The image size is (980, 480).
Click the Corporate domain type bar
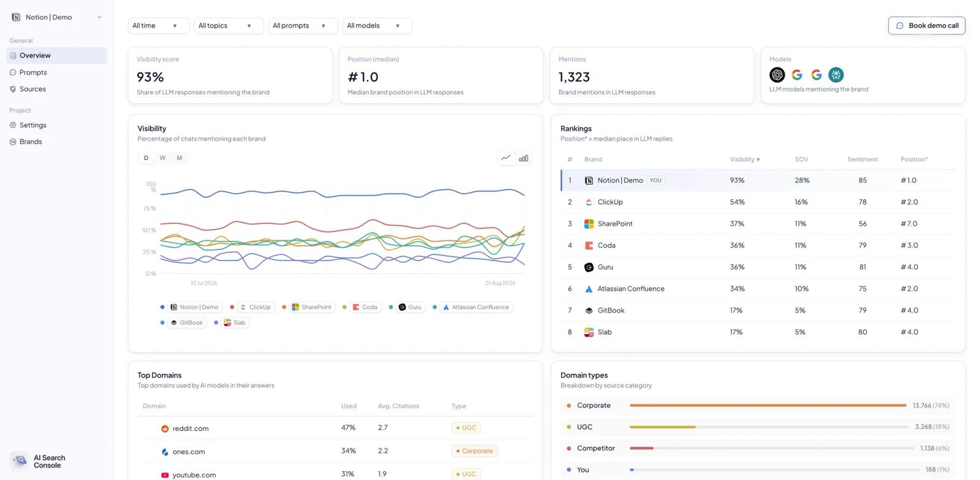768,405
